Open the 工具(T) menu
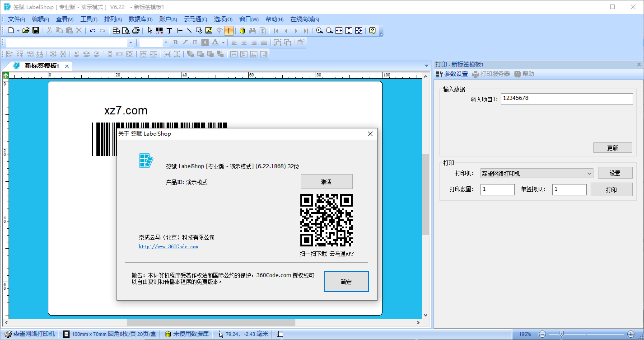This screenshot has width=644, height=340. pos(89,19)
